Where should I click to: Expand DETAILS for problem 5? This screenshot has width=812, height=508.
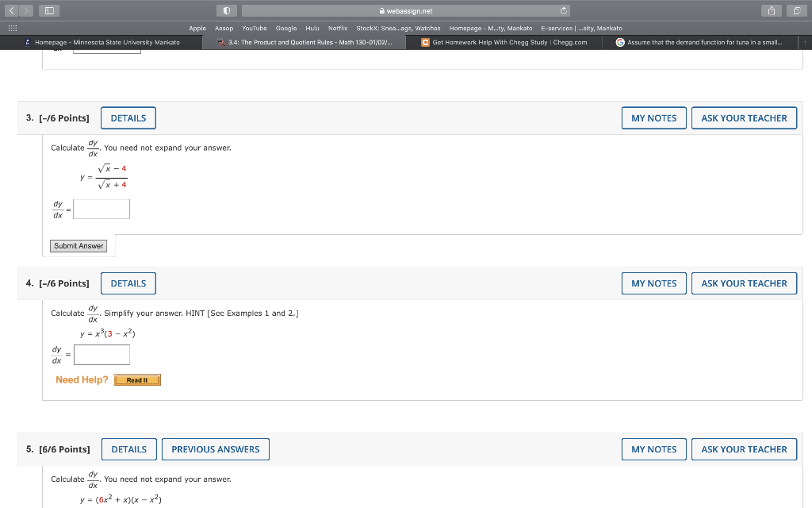[128, 448]
